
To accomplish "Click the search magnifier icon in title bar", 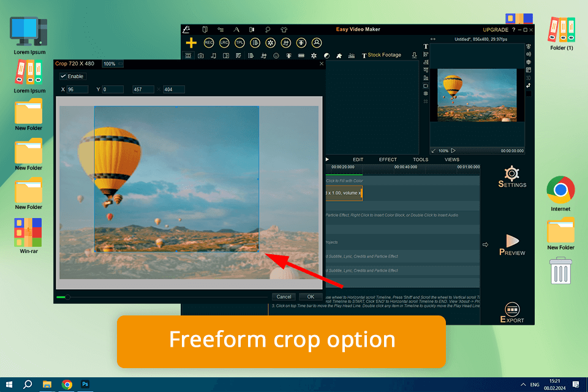I will point(268,29).
